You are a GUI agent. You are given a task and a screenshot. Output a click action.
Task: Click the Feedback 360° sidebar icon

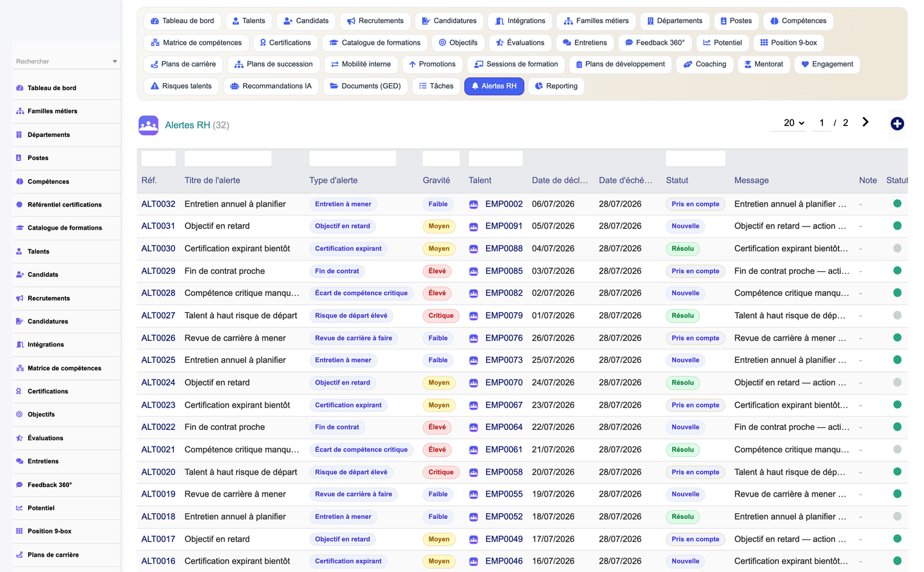point(19,485)
